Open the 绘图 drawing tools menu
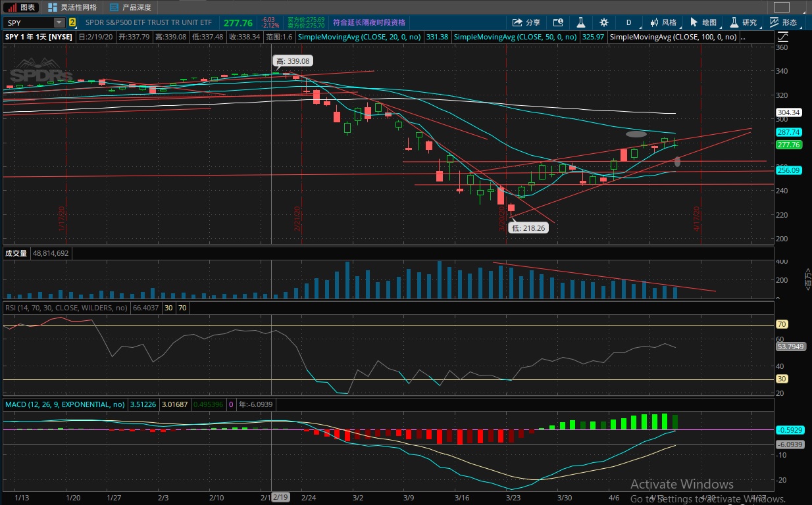The height and width of the screenshot is (505, 812). click(x=703, y=22)
